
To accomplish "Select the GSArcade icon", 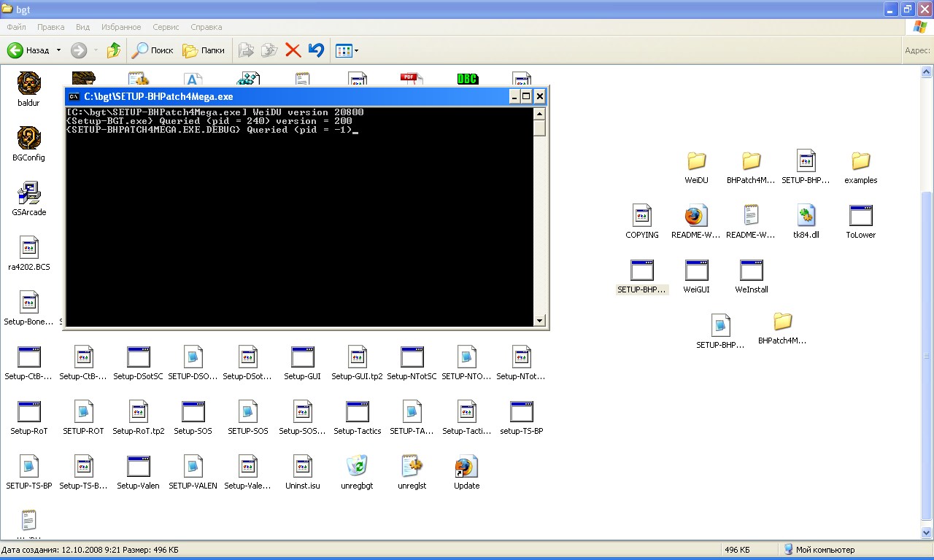I will point(28,193).
